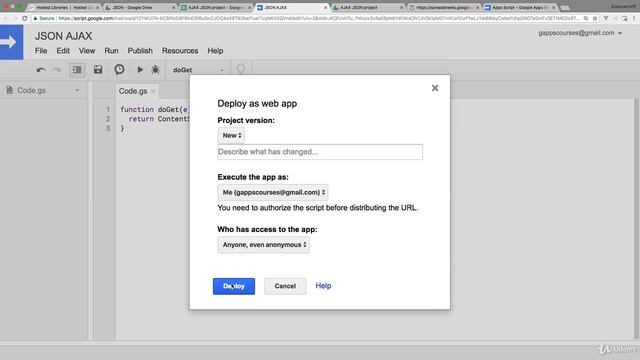Switch to the AJAX JSON project Google Sheets tab
Viewport: 640px width, 360px height.
coord(216,7)
